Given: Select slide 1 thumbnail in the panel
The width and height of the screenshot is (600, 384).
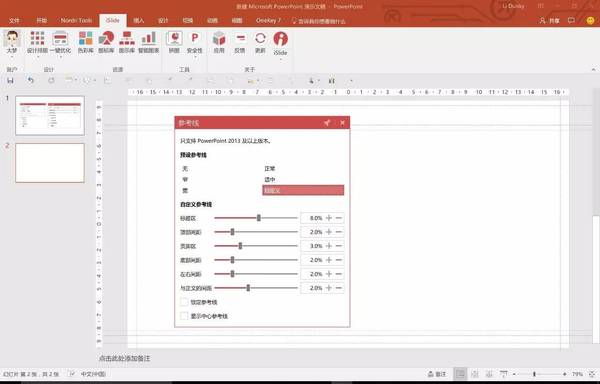Looking at the screenshot, I should (50, 116).
